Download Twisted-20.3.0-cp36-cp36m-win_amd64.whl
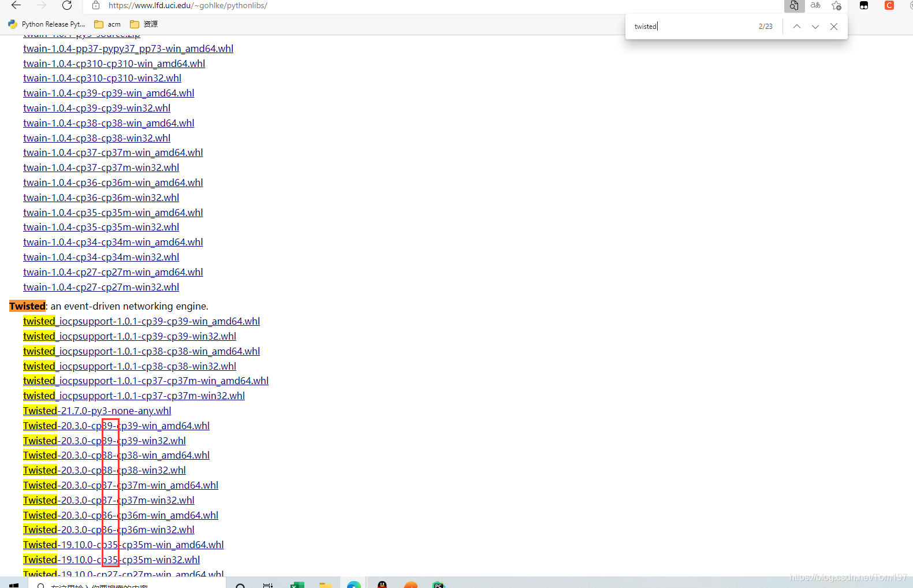Image resolution: width=913 pixels, height=588 pixels. point(121,515)
